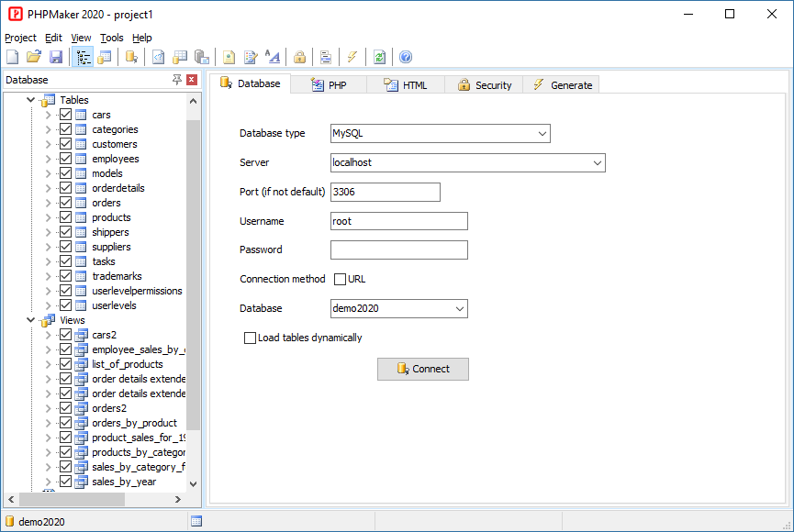Open help with blue question mark icon
This screenshot has height=532, width=794.
(406, 57)
